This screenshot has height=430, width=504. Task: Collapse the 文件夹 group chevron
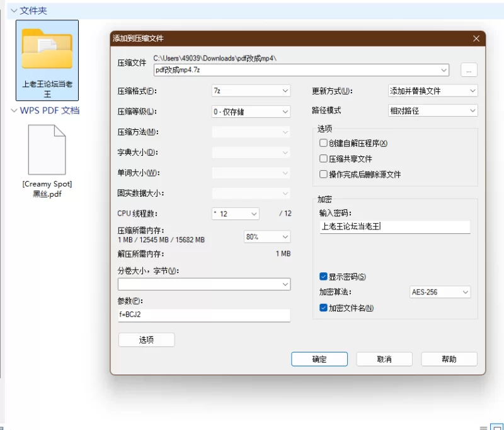[x=14, y=11]
